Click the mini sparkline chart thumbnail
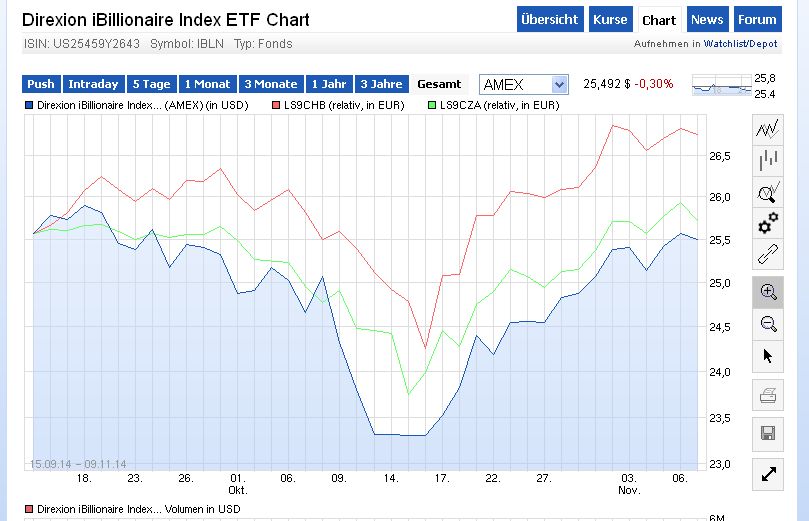809x521 pixels. (x=721, y=86)
